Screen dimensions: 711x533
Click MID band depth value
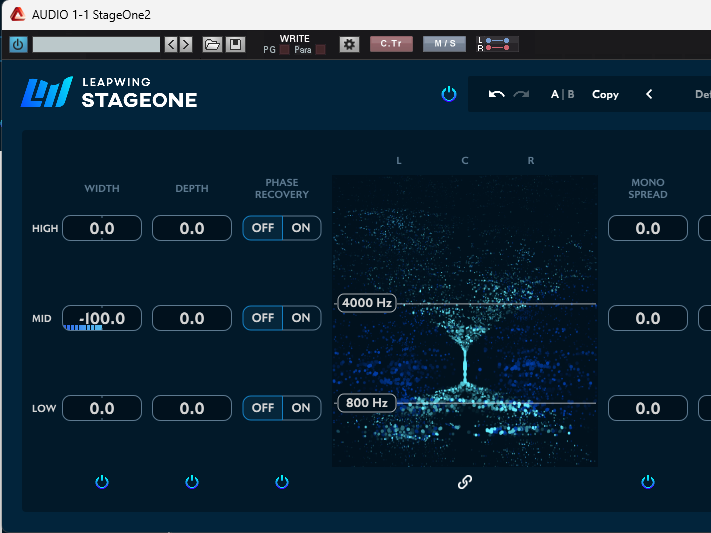pyautogui.click(x=192, y=318)
